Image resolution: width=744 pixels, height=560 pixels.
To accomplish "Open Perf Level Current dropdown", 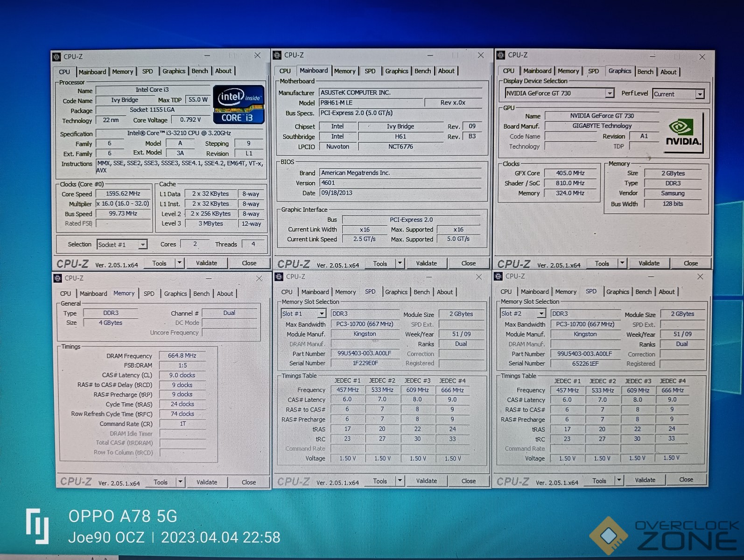I will coord(700,94).
